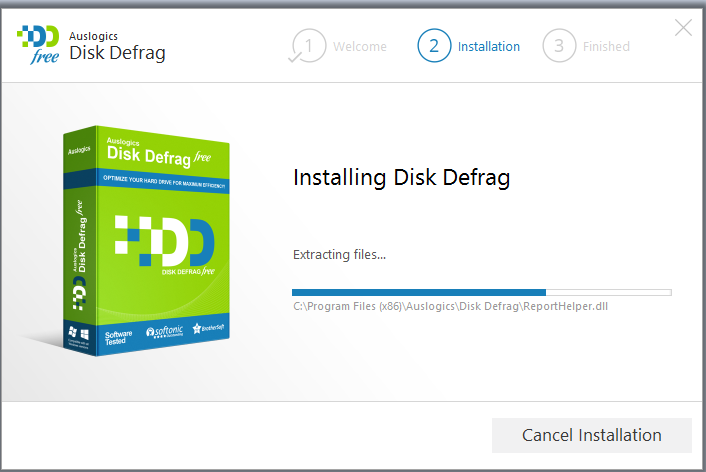
Task: Click the ReportHelper.dll file path text
Action: (450, 306)
